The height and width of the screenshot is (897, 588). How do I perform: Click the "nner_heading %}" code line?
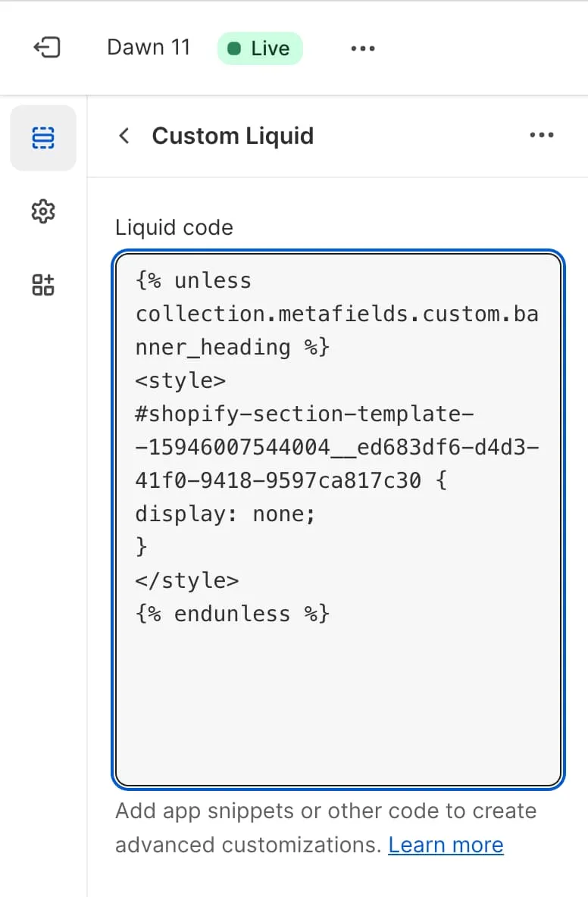pos(233,348)
